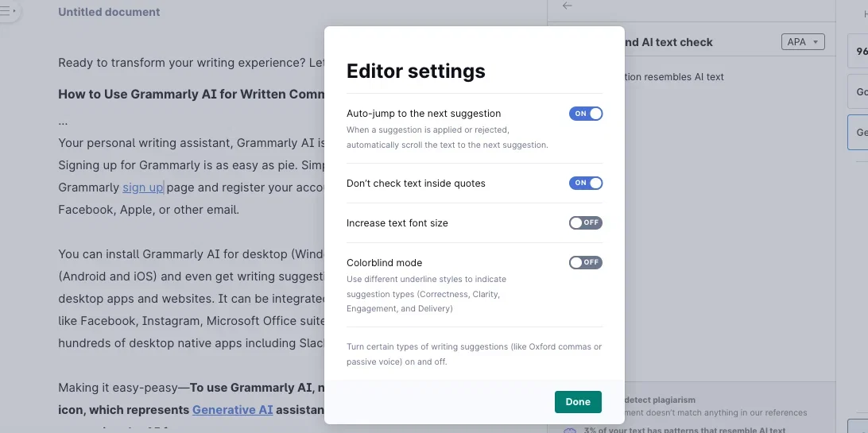Screen dimensions: 868x433
Task: Click 'Turn certain types of writing suggestions' note
Action: (x=474, y=354)
